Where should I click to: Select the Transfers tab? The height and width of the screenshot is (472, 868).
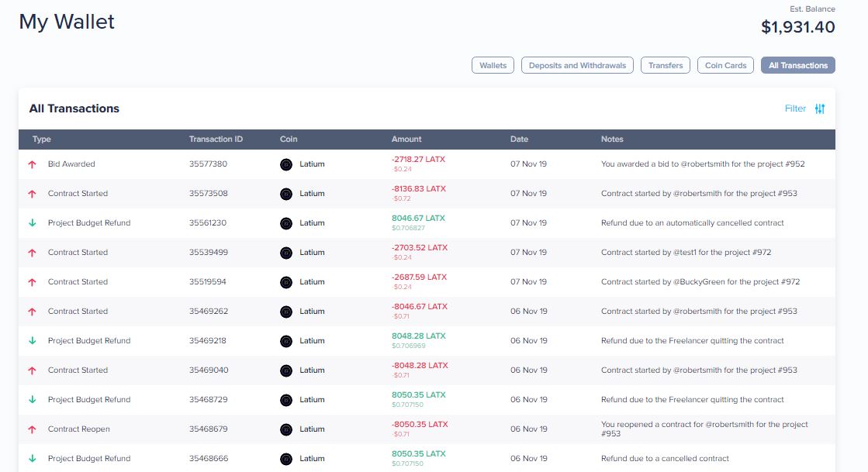point(665,65)
